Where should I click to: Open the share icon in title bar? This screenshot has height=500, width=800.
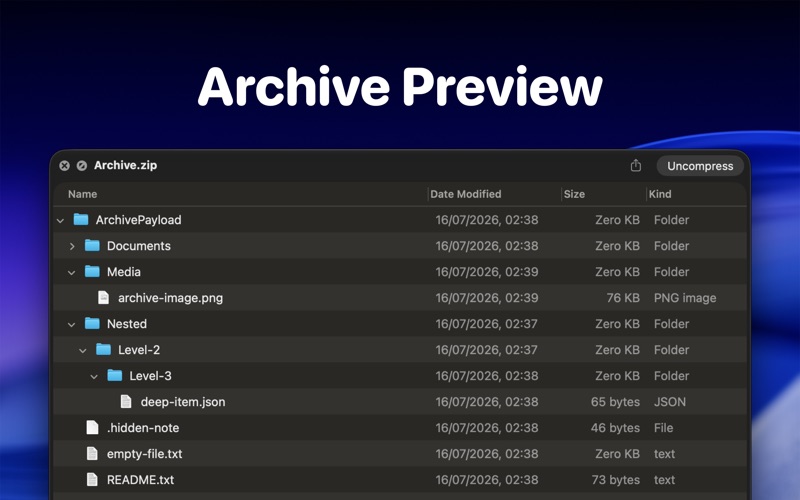pyautogui.click(x=635, y=165)
